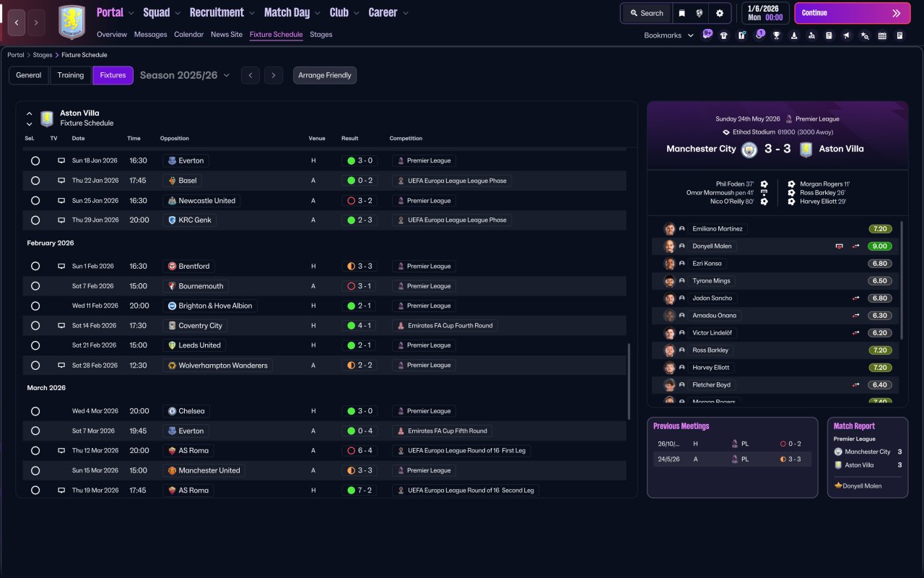Image resolution: width=924 pixels, height=578 pixels.
Task: Collapse the Aston Villa fixture schedule chevron up
Action: tap(30, 113)
